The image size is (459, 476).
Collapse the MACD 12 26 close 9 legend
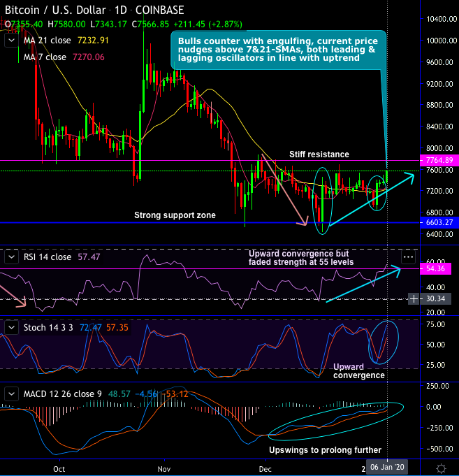click(11, 394)
